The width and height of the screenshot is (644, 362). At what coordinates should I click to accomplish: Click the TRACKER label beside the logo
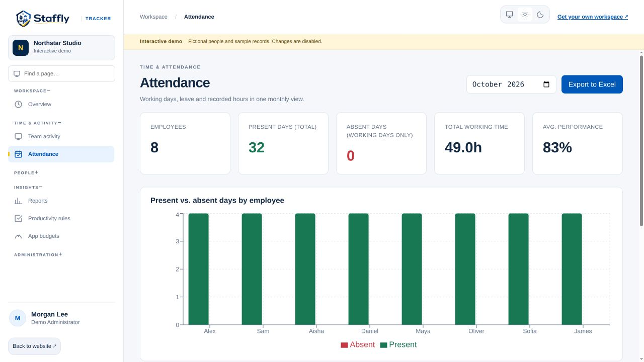coord(98,19)
